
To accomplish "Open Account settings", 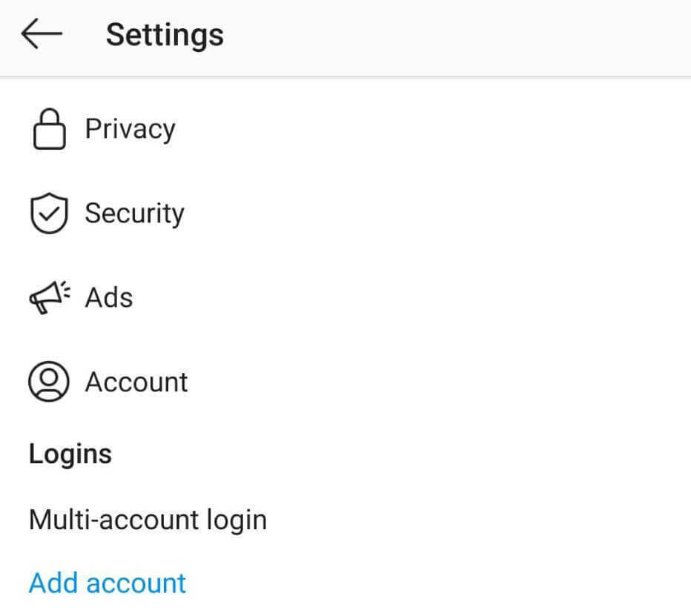I will pyautogui.click(x=136, y=382).
